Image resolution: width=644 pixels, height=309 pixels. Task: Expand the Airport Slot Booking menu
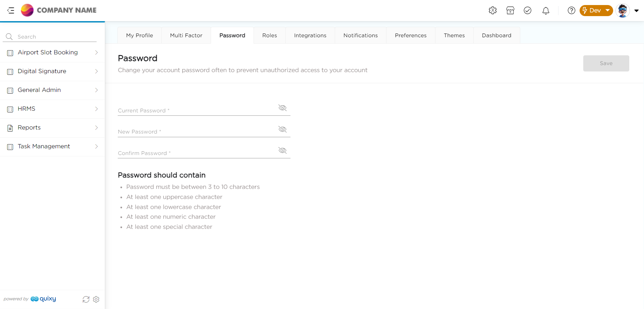pyautogui.click(x=52, y=53)
